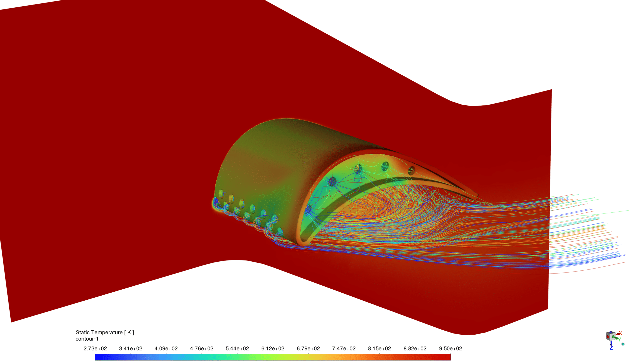Screen dimensions: 644x362
Task: Click the 8.15e+02 colorbar label
Action: 379,348
